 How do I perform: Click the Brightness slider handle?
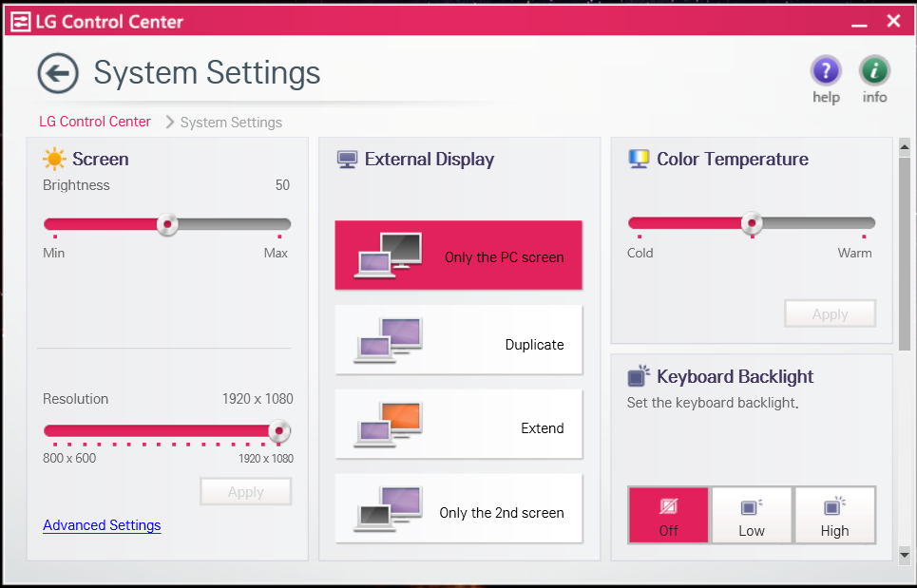coord(167,224)
